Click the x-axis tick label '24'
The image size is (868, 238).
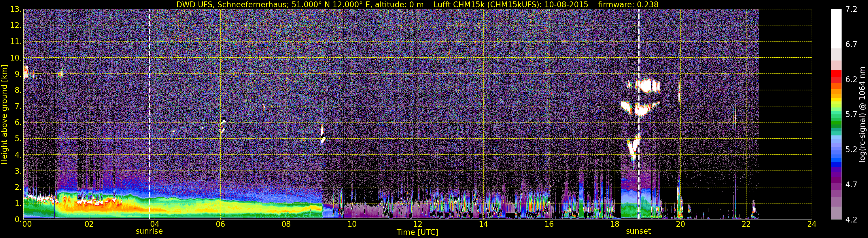812,224
